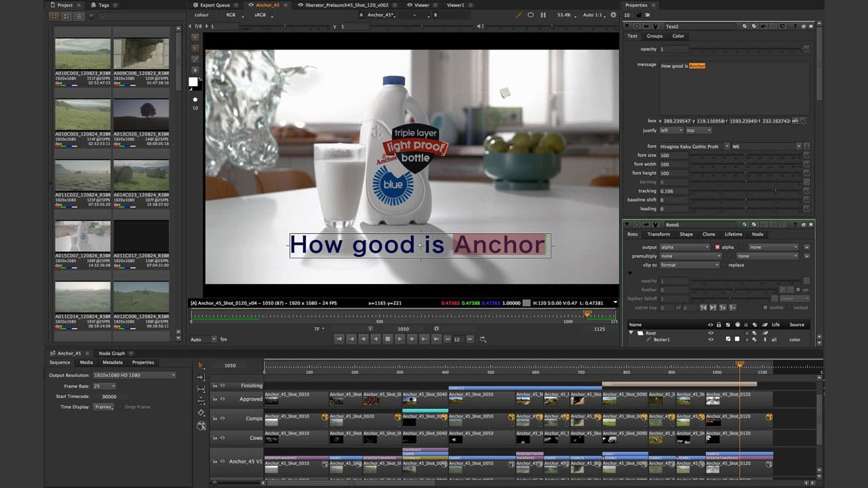The width and height of the screenshot is (868, 488).
Task: Click the next spline keyframe icon in Roto6
Action: 713,307
